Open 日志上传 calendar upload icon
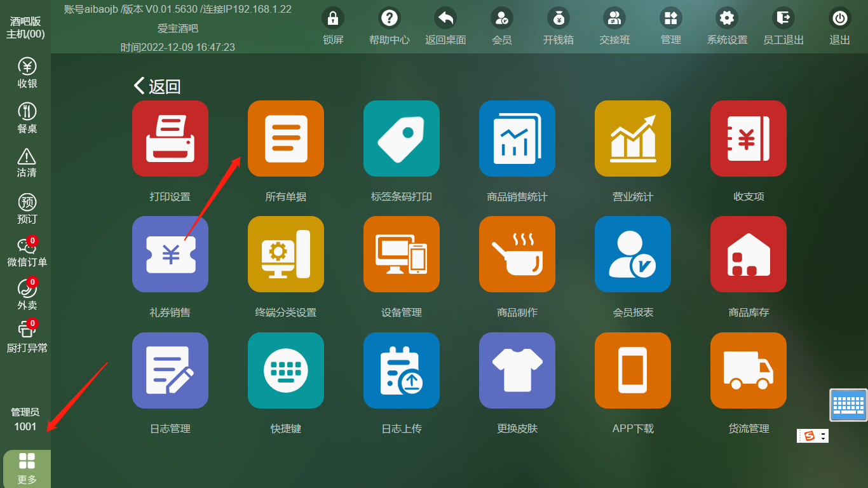The image size is (868, 488). tap(402, 370)
